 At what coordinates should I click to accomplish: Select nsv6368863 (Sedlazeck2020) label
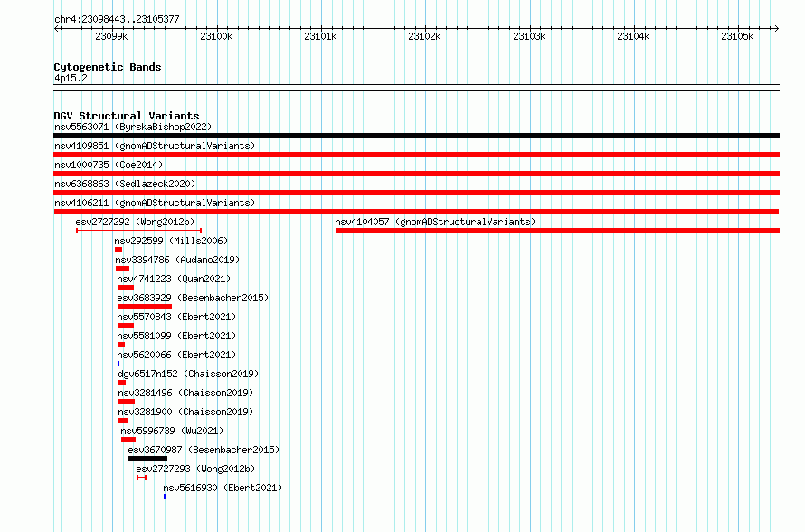[x=125, y=184]
